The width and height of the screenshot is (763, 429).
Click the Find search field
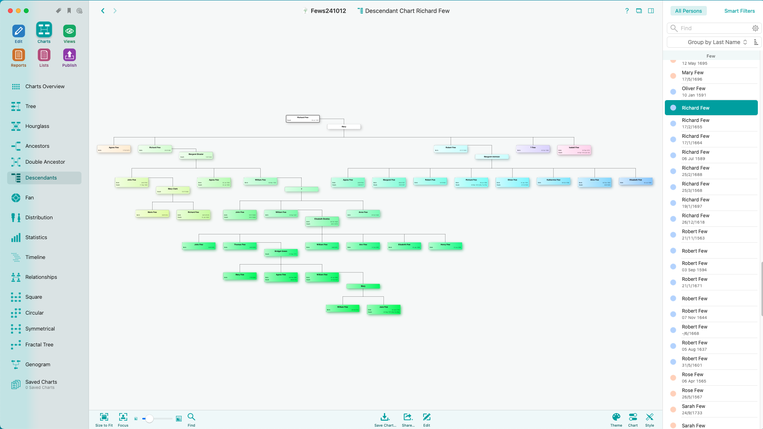click(x=713, y=28)
